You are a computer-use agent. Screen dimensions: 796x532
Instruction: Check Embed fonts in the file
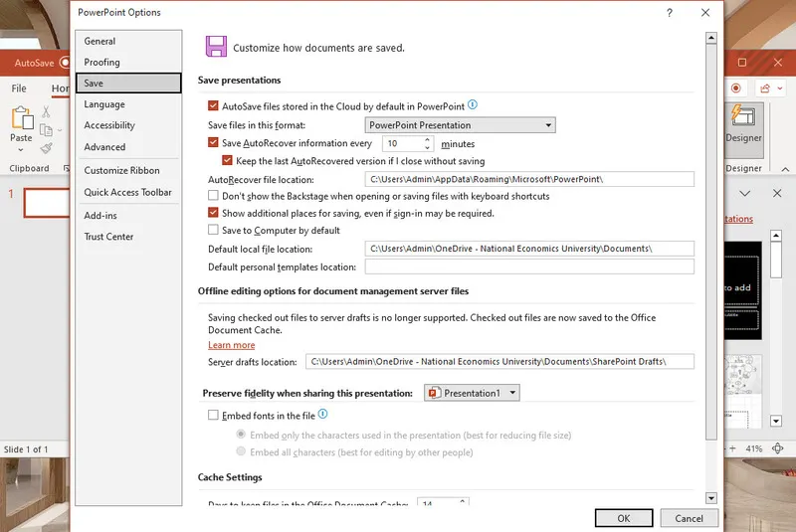pos(213,416)
